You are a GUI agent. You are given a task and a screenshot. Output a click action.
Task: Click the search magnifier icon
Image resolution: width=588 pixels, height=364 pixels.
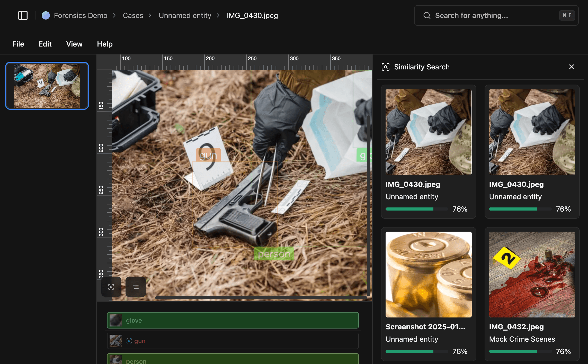[427, 15]
